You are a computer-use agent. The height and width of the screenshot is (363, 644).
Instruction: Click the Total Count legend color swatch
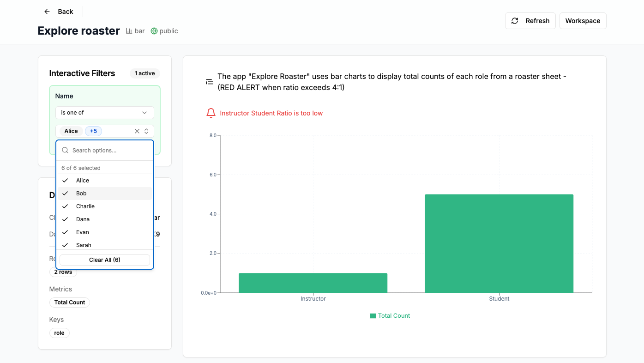pos(373,316)
